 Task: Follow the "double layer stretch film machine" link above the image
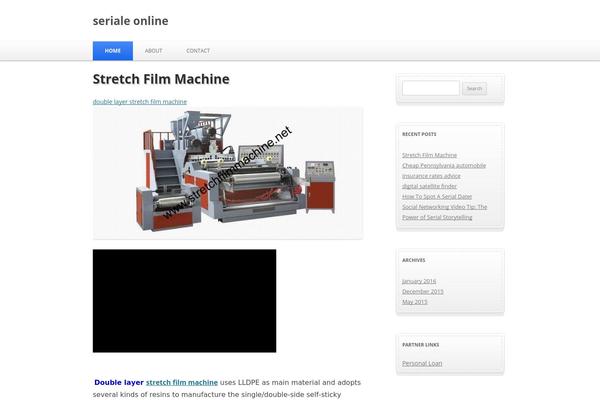(140, 102)
